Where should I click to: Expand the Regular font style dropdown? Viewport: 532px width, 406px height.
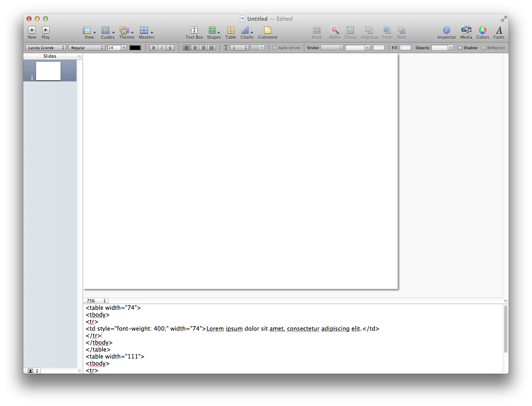coord(86,48)
